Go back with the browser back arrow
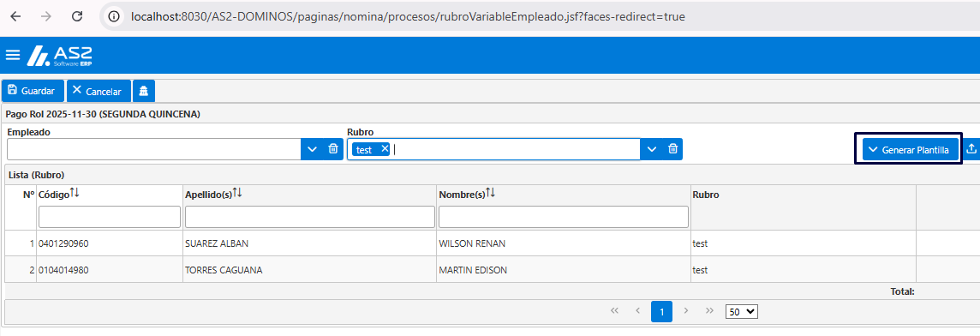This screenshot has height=336, width=980. [15, 17]
